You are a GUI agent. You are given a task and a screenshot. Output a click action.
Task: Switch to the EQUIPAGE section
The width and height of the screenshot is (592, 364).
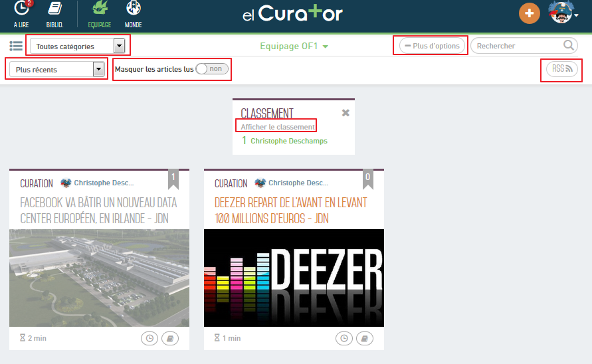tap(99, 15)
